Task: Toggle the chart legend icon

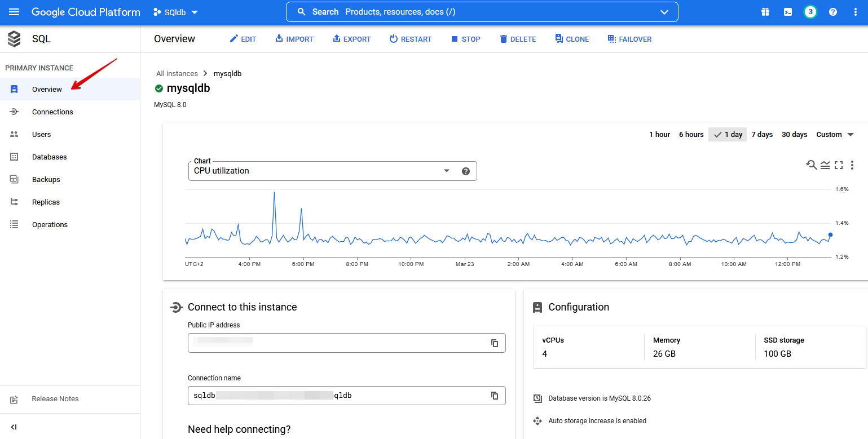Action: point(825,165)
